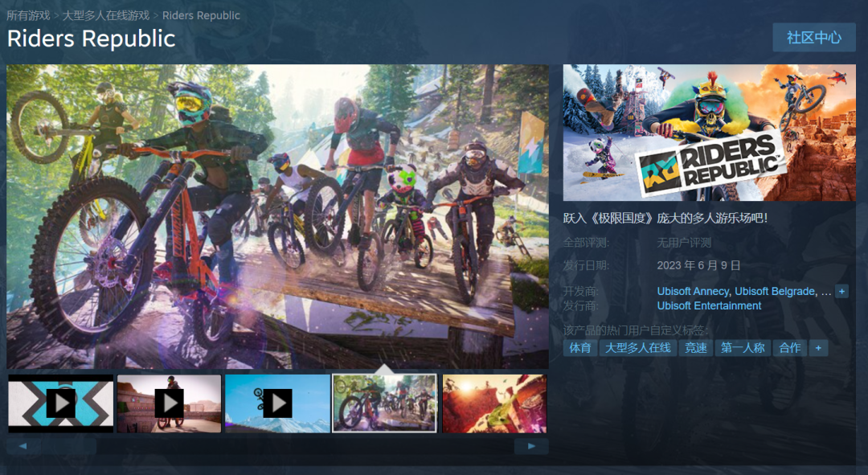868x475 pixels.
Task: Select the mountain bikers screenshot thumbnail
Action: point(384,403)
